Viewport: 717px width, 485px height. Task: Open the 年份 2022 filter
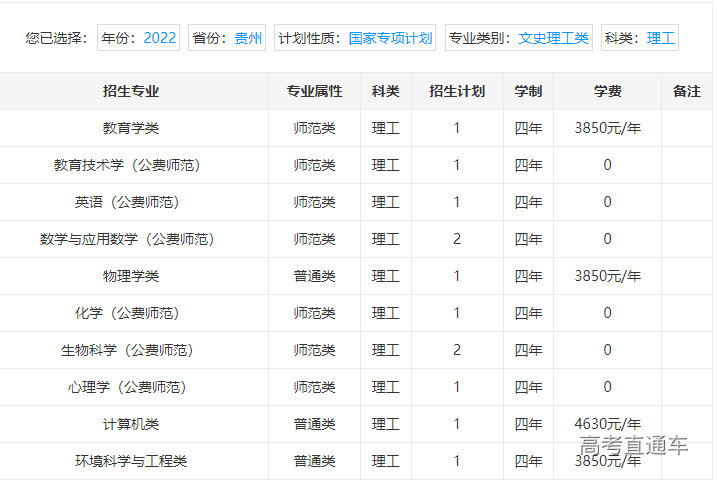(139, 39)
